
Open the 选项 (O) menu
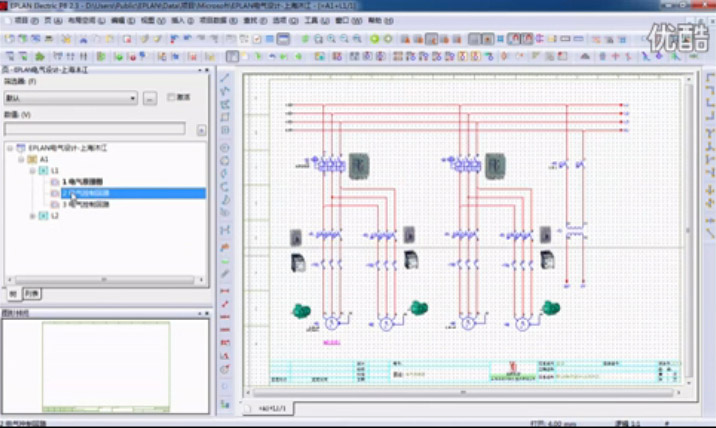285,21
